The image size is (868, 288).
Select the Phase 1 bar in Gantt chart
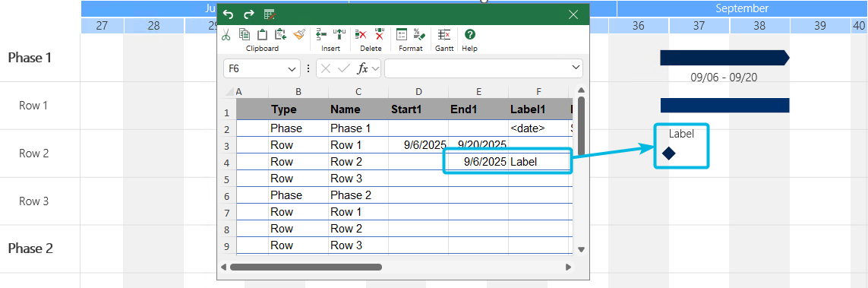click(x=724, y=58)
